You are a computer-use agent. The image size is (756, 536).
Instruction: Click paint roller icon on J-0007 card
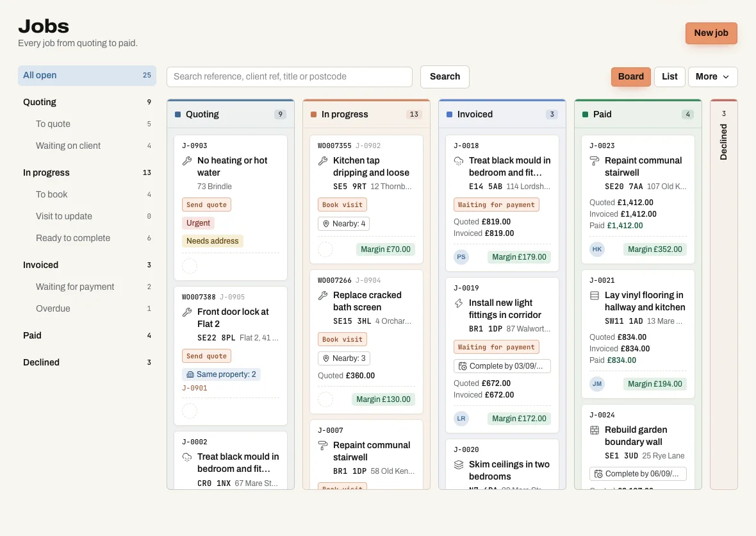pos(323,446)
